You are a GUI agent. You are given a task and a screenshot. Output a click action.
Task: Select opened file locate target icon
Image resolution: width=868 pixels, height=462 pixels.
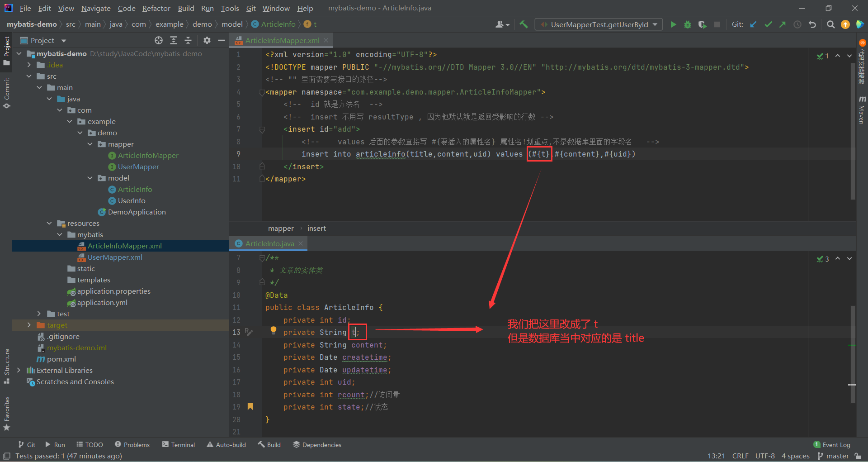[159, 40]
